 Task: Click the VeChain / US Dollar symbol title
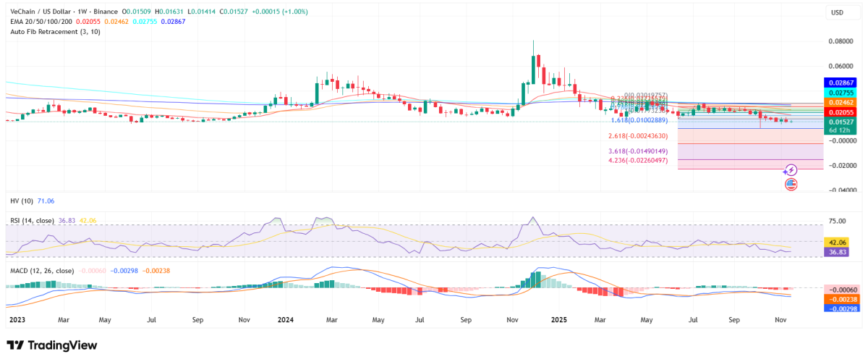pyautogui.click(x=42, y=12)
